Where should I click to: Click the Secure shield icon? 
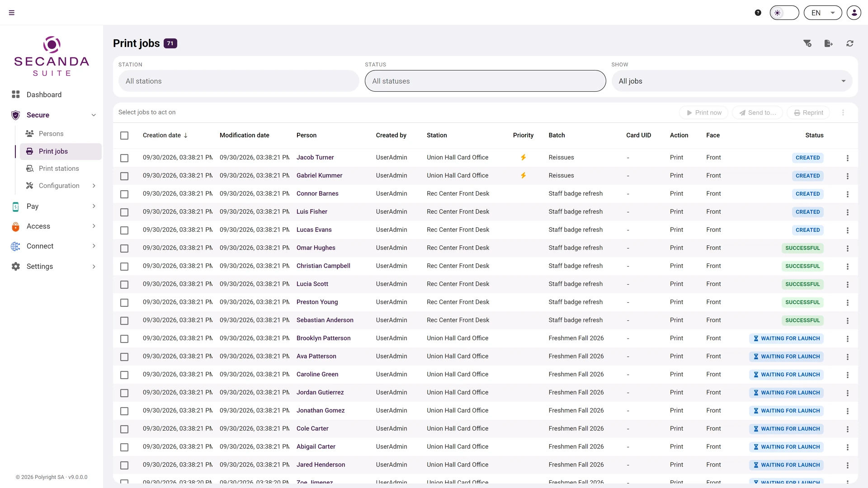coord(16,115)
